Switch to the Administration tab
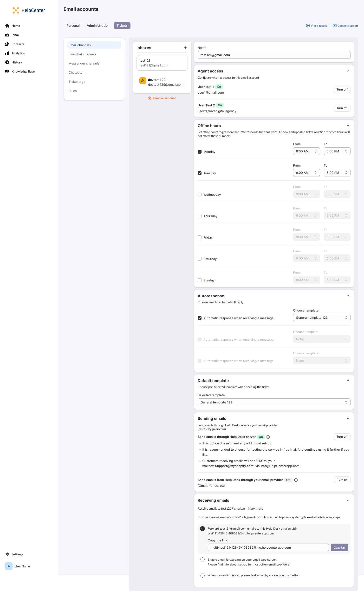This screenshot has width=364, height=591. point(98,26)
